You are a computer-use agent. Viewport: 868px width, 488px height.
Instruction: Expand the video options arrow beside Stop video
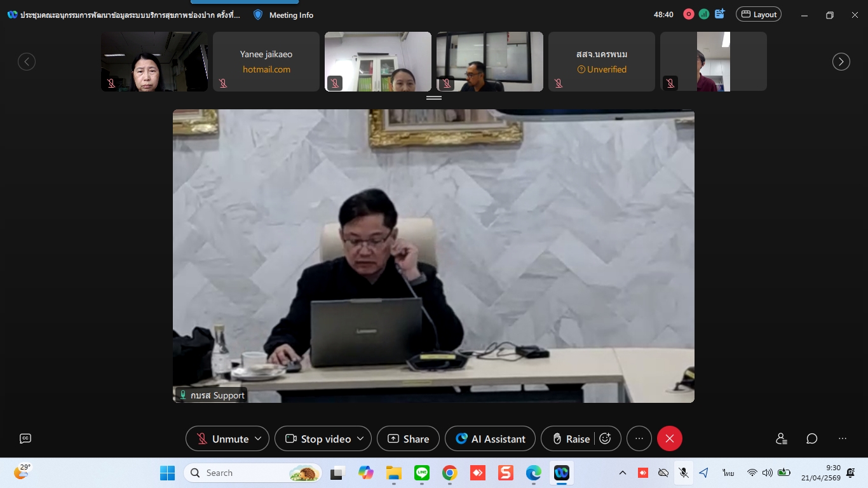coord(360,438)
